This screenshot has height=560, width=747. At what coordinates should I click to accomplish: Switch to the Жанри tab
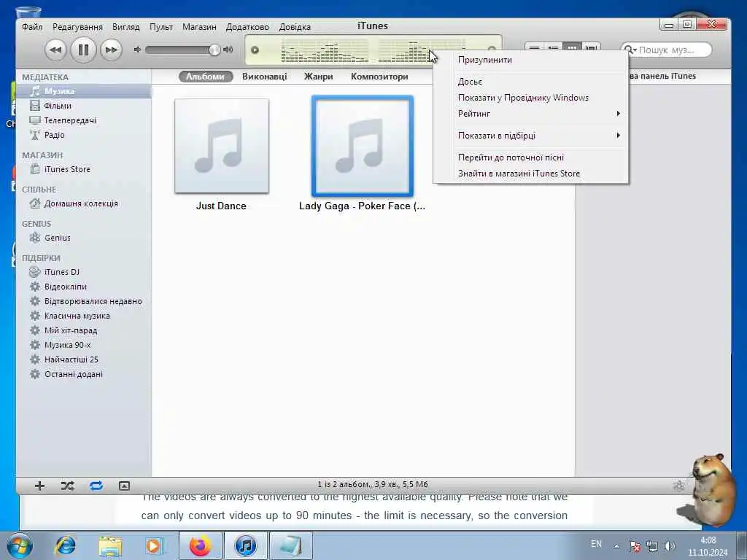click(318, 76)
